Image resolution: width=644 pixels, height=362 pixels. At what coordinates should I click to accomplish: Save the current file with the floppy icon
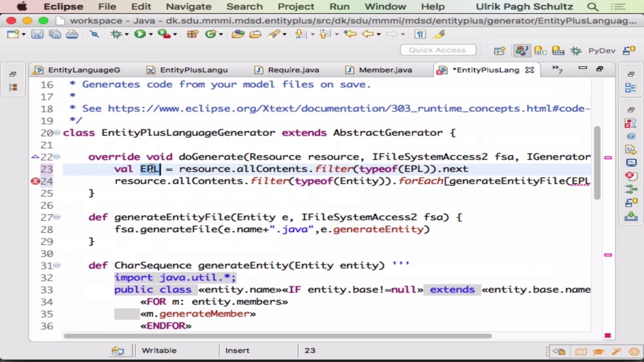point(37,34)
